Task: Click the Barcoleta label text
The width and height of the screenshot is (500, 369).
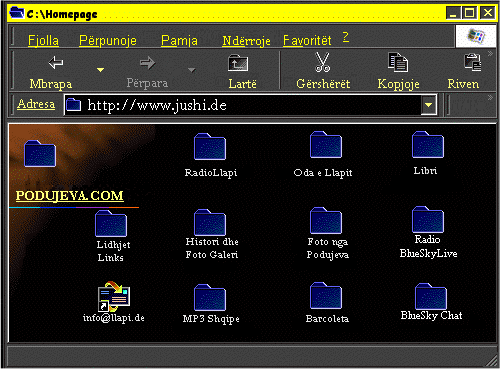Action: point(327,319)
